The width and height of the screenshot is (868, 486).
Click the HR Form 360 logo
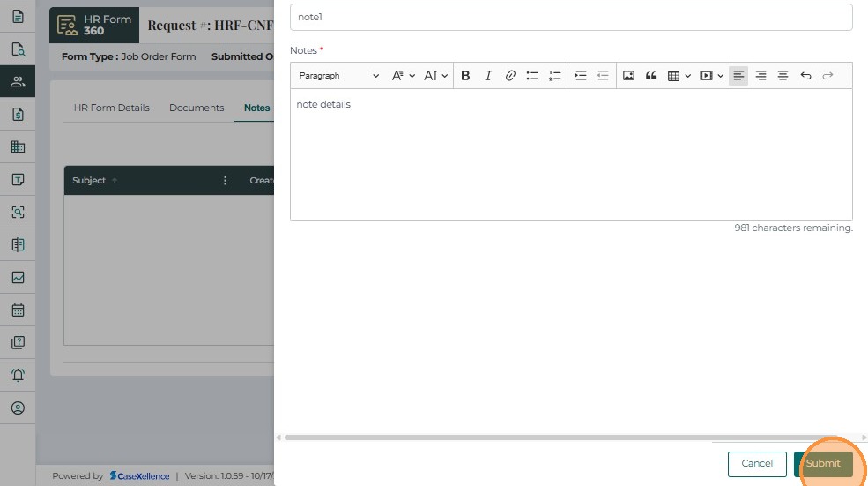tap(94, 25)
